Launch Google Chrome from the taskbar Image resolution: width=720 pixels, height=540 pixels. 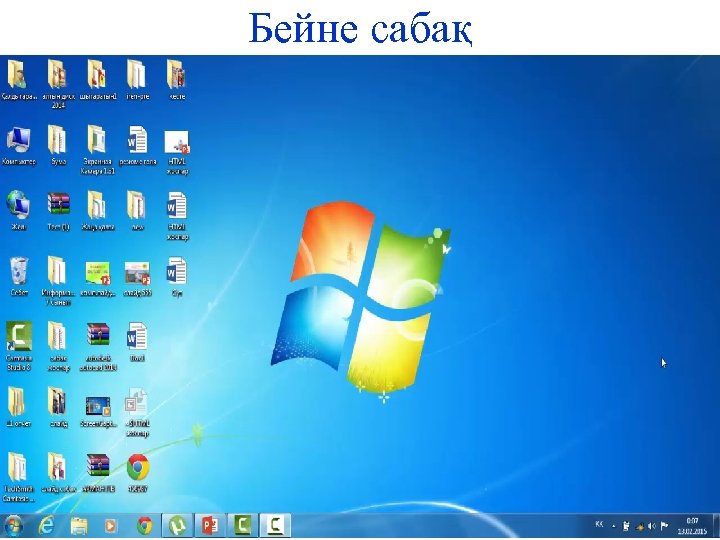click(x=144, y=526)
